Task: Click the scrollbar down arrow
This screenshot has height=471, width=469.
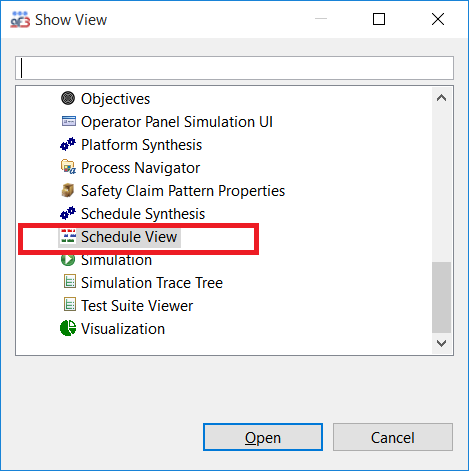Action: pyautogui.click(x=442, y=343)
